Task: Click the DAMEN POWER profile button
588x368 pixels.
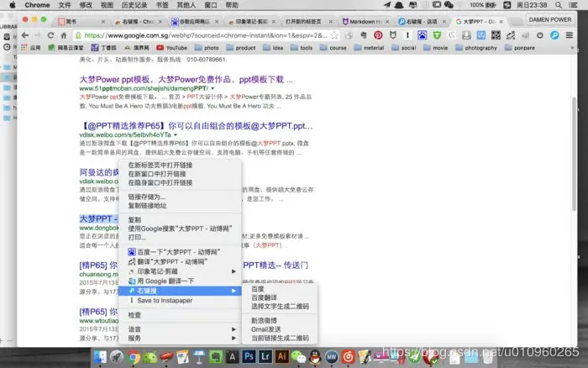Action: click(550, 19)
